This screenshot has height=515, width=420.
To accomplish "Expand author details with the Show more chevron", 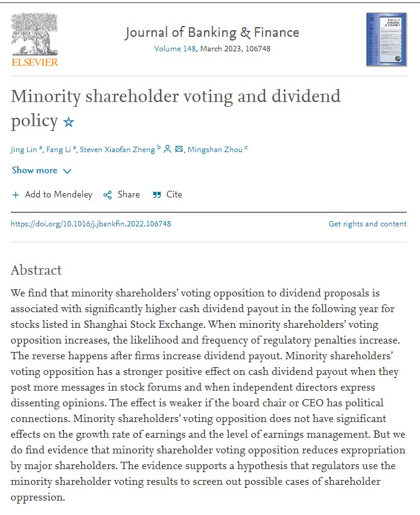I will point(67,171).
